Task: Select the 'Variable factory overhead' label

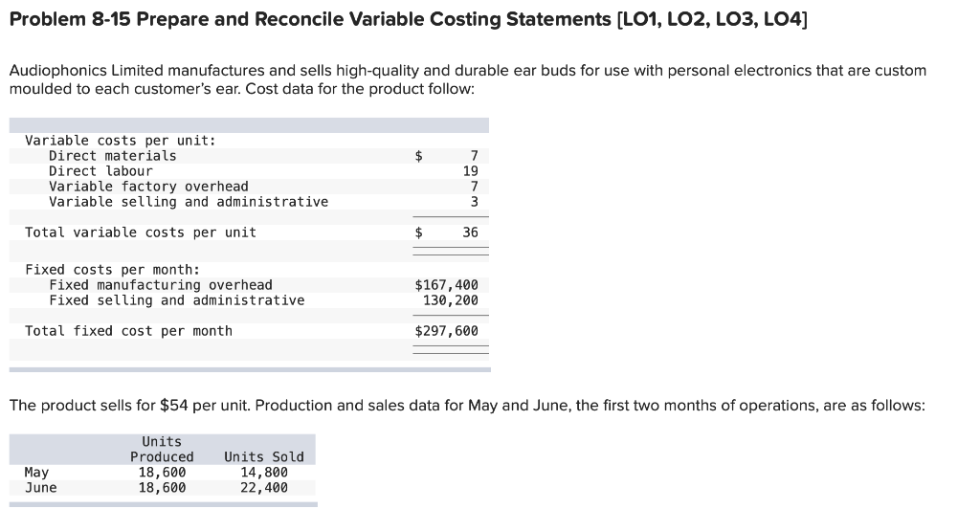Action: point(148,187)
